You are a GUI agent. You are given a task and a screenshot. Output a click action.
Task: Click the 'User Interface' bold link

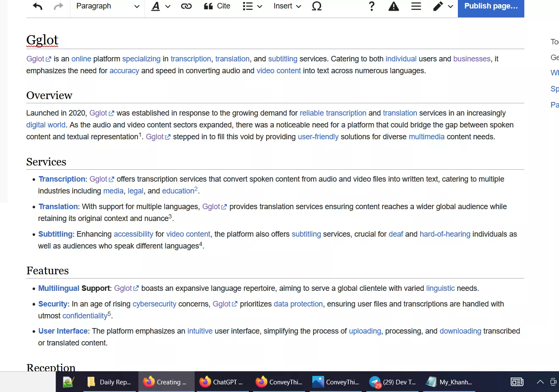[x=63, y=331]
